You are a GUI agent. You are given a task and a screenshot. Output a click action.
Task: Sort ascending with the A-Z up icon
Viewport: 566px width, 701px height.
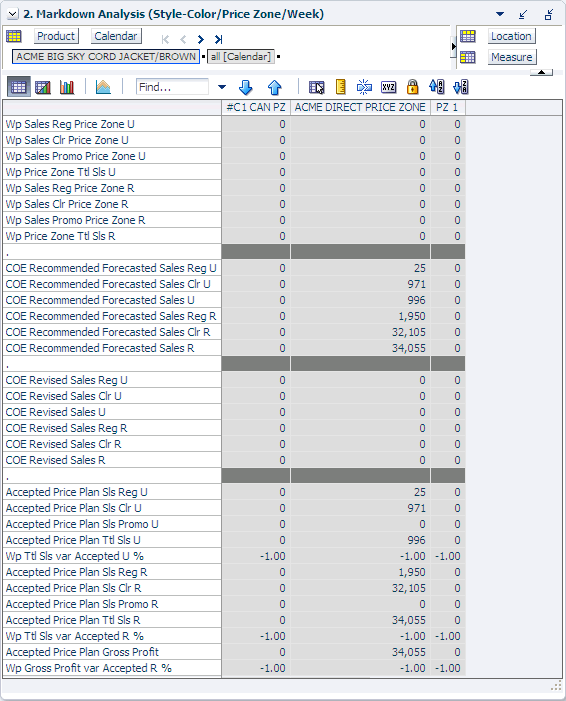[436, 87]
